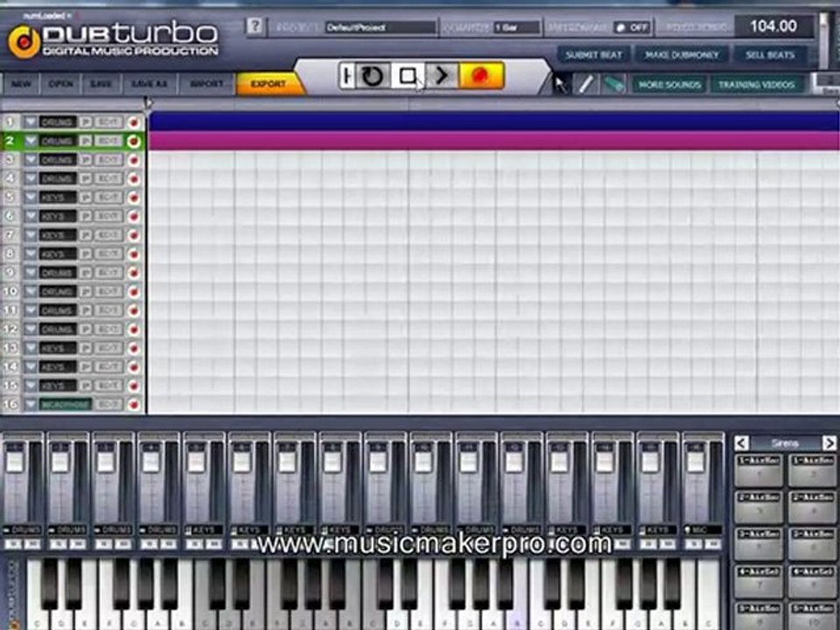
Task: Click the SAVE menu button
Action: (x=101, y=84)
